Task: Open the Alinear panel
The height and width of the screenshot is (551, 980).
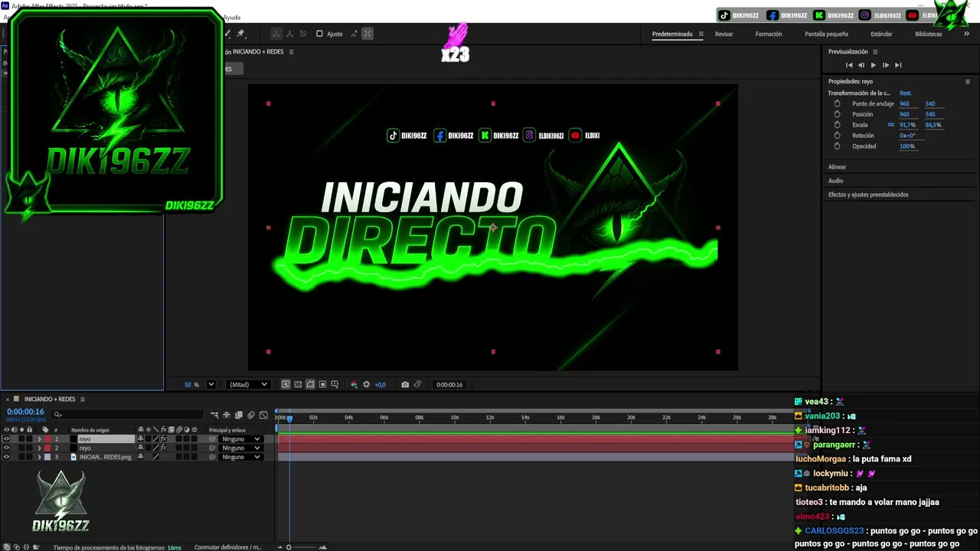Action: coord(837,167)
